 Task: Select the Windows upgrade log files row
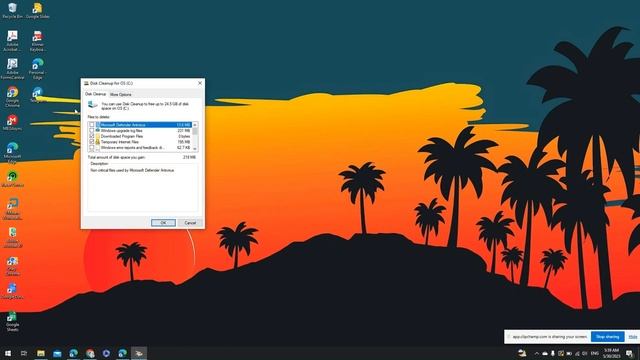point(140,131)
